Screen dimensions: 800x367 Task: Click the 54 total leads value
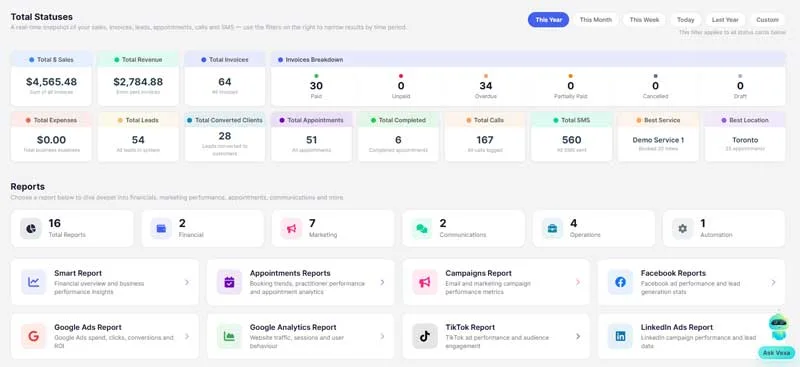[x=138, y=140]
